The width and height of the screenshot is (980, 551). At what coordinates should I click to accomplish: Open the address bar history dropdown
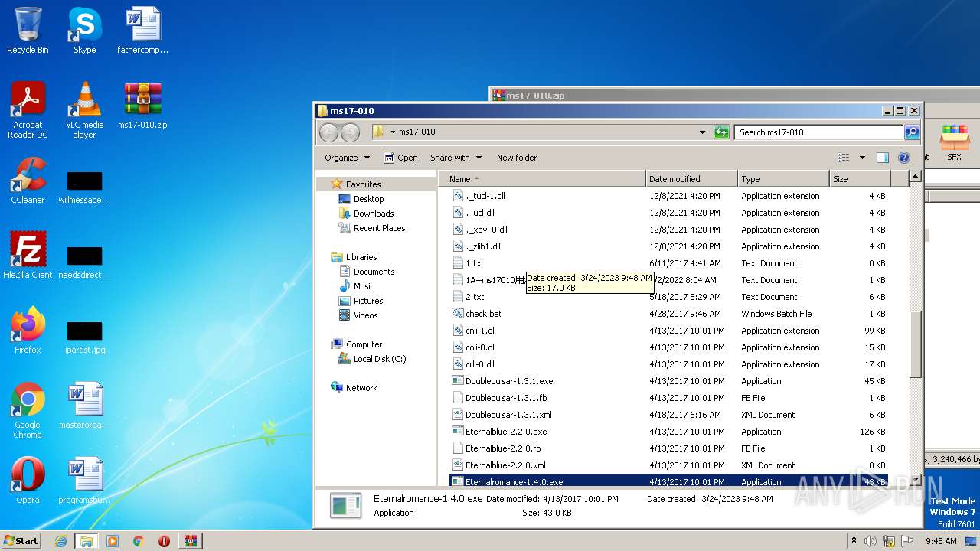702,132
